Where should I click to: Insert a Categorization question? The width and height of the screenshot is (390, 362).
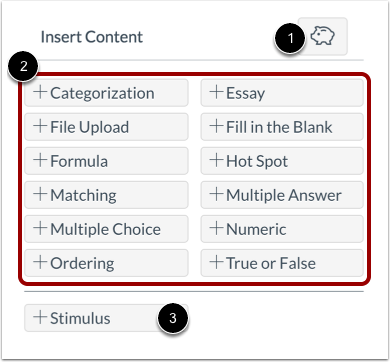[106, 93]
